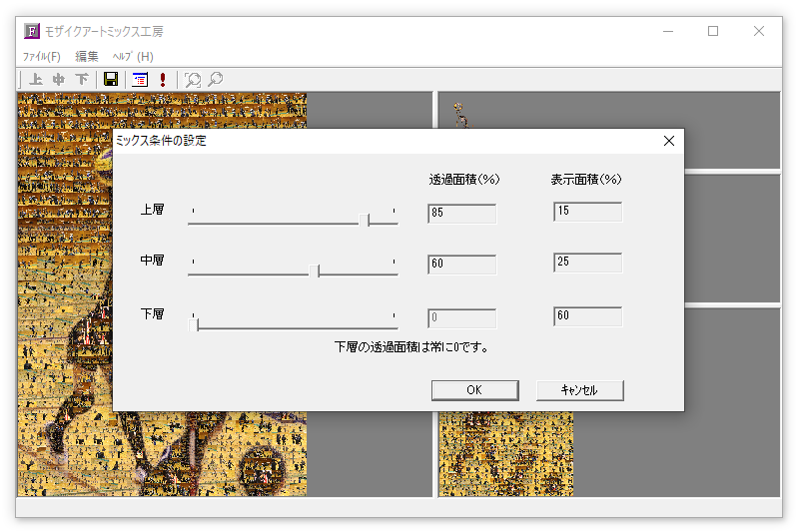
Task: Close the モザイクアートミックス工房 main window
Action: 759,31
